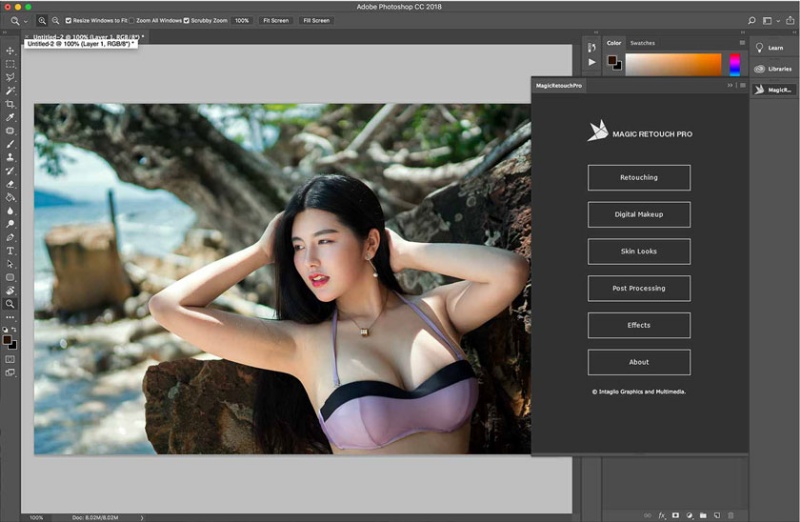Select the Type tool

10,251
